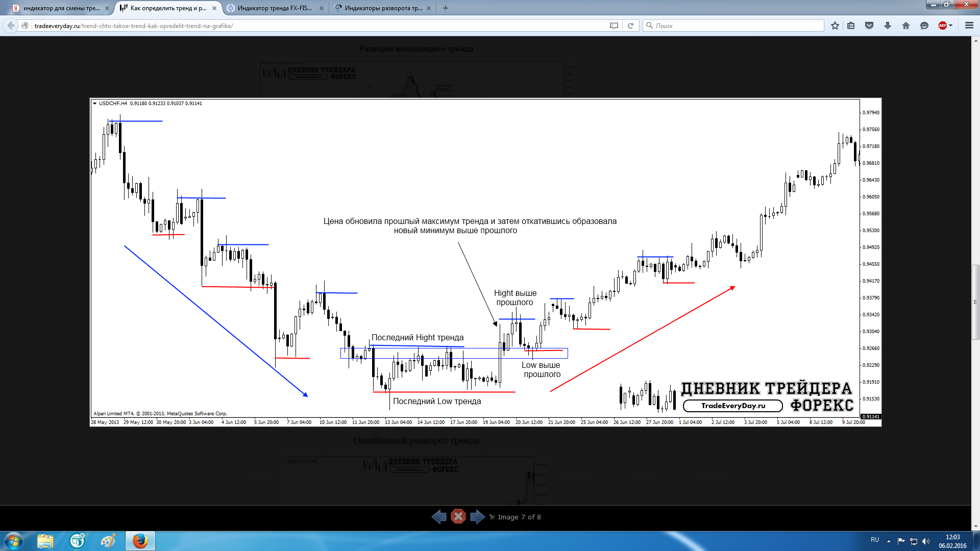The width and height of the screenshot is (980, 551).
Task: Open the clock showing 12:03
Action: pyautogui.click(x=952, y=541)
